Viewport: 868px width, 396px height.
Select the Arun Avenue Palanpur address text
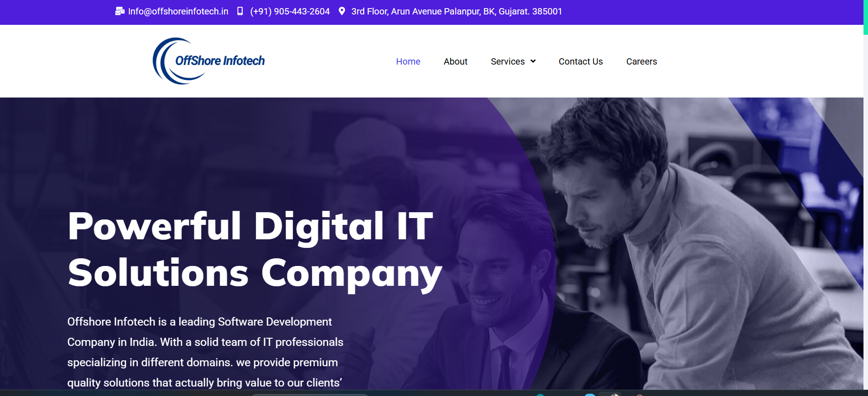pos(457,11)
